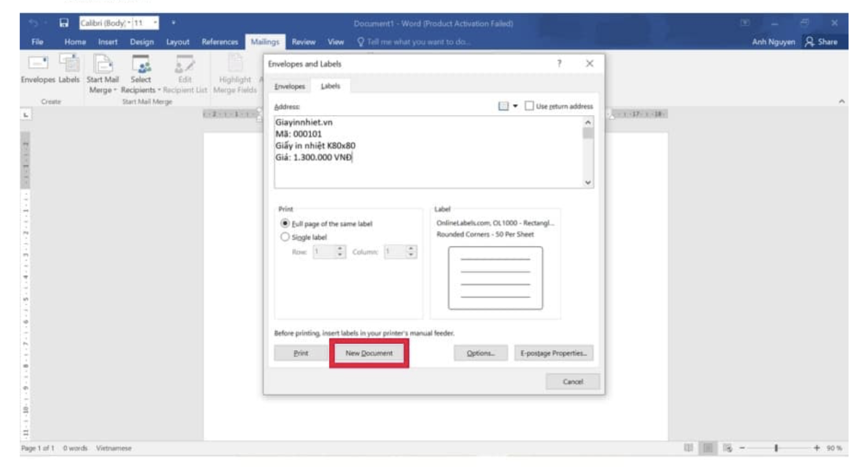Click the Options... button
Viewport: 868px width, 467px height.
pyautogui.click(x=480, y=353)
